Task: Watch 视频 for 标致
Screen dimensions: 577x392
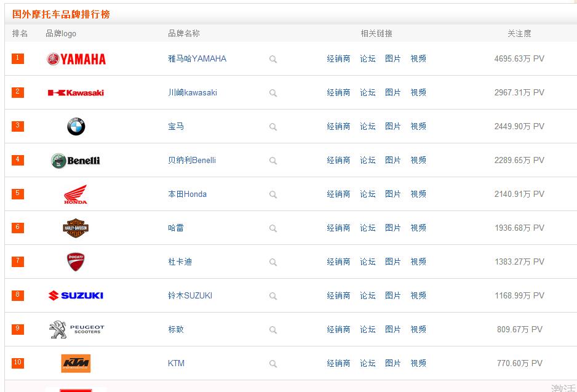Action: (x=418, y=330)
